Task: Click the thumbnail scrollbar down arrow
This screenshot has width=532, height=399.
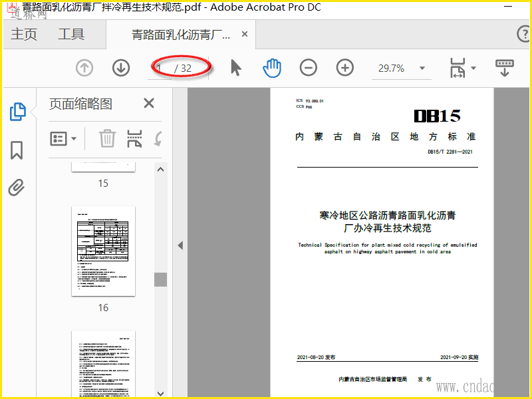Action: coord(161,393)
